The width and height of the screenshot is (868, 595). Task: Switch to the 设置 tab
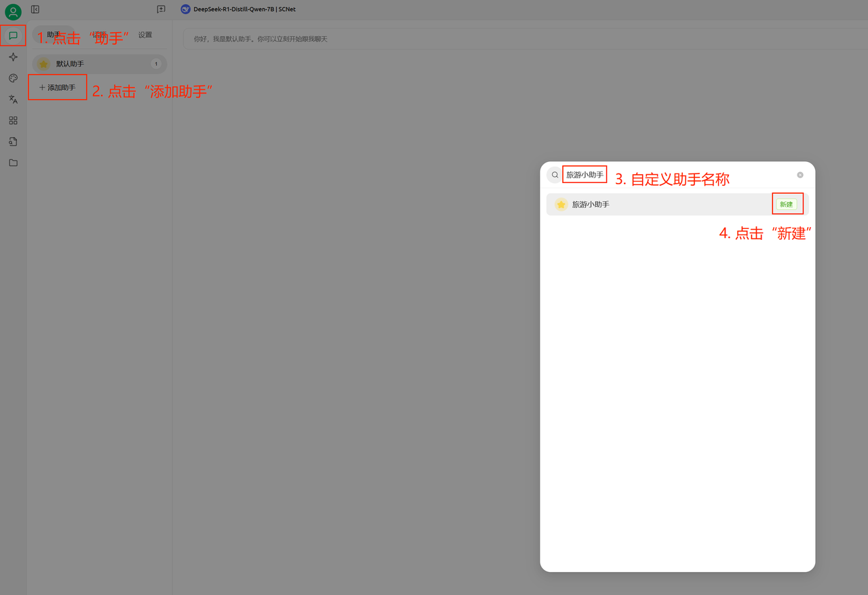point(145,35)
